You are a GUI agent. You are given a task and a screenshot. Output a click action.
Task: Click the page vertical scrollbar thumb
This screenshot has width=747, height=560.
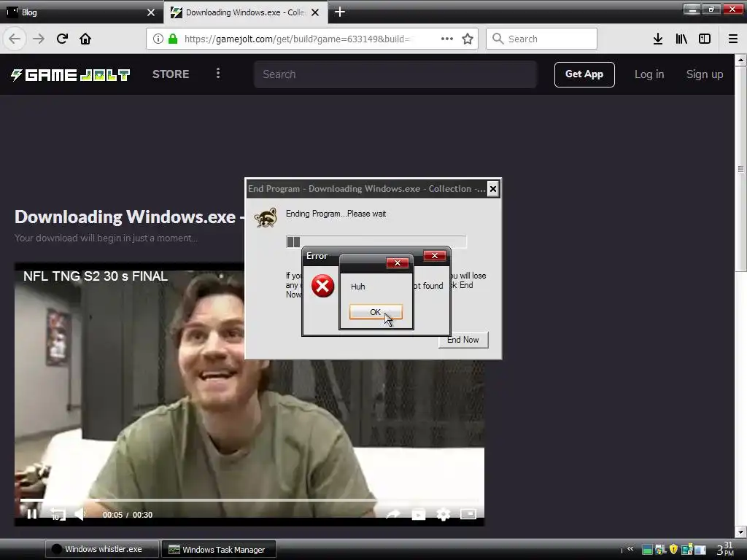740,169
